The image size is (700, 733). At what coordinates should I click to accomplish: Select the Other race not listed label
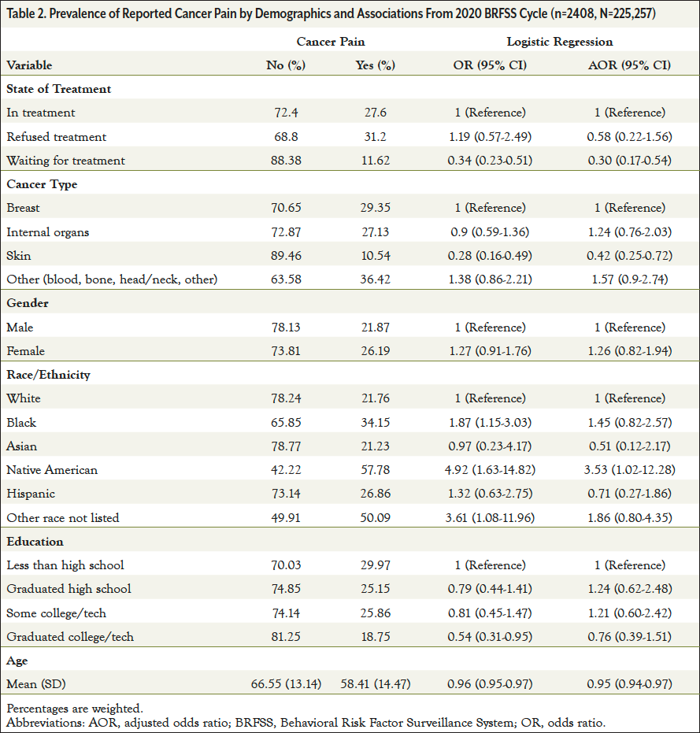click(63, 517)
